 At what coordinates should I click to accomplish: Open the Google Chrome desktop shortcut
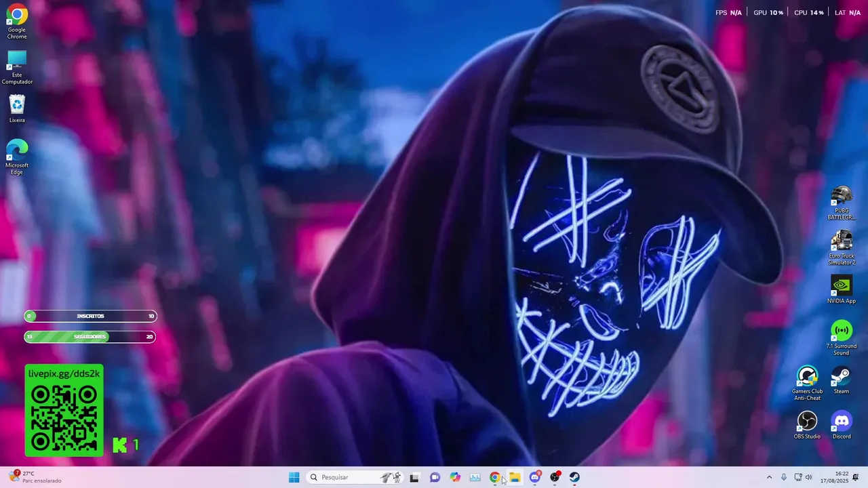(17, 22)
